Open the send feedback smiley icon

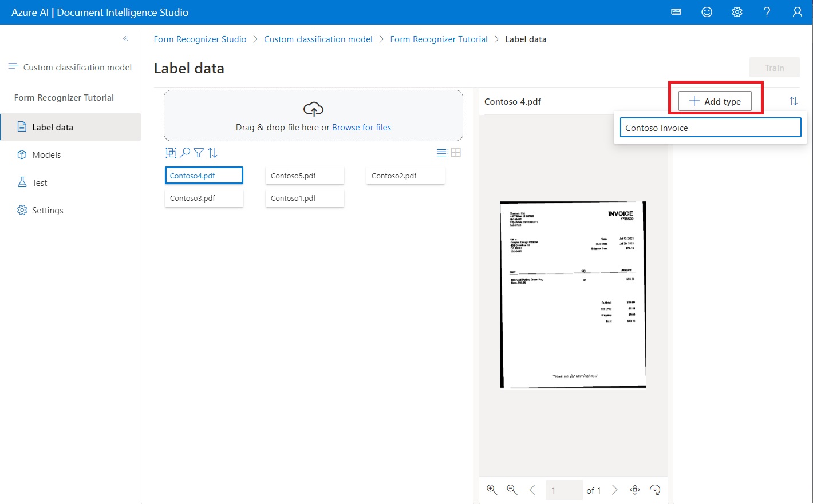(x=707, y=12)
